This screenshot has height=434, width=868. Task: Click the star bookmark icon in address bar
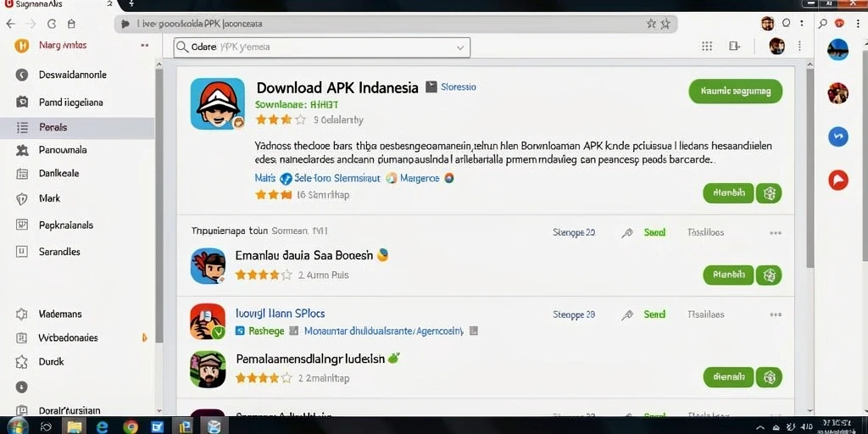pyautogui.click(x=665, y=24)
